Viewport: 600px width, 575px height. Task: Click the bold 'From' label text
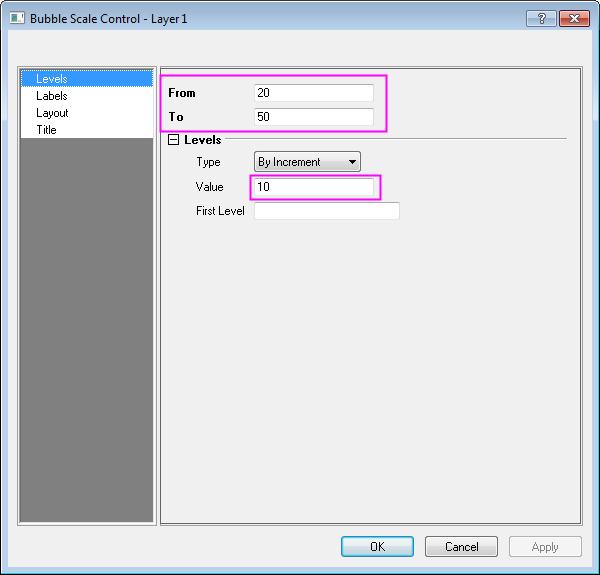click(182, 93)
